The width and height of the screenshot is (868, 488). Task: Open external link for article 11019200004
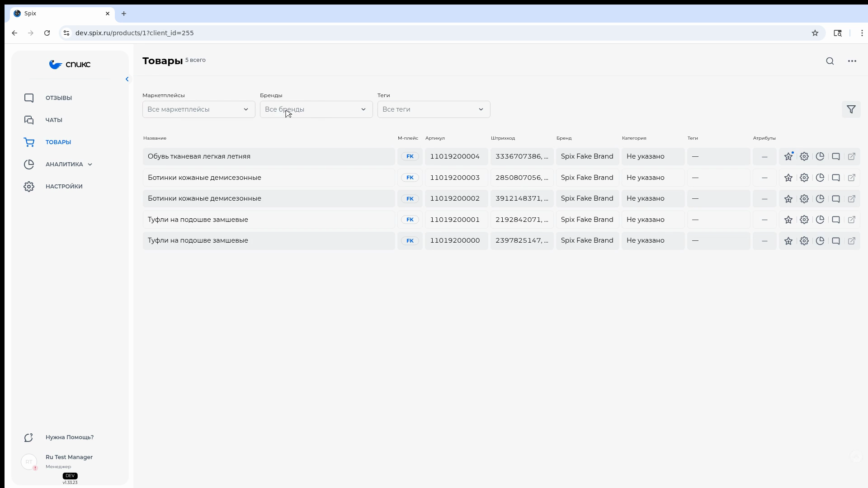coord(852,156)
